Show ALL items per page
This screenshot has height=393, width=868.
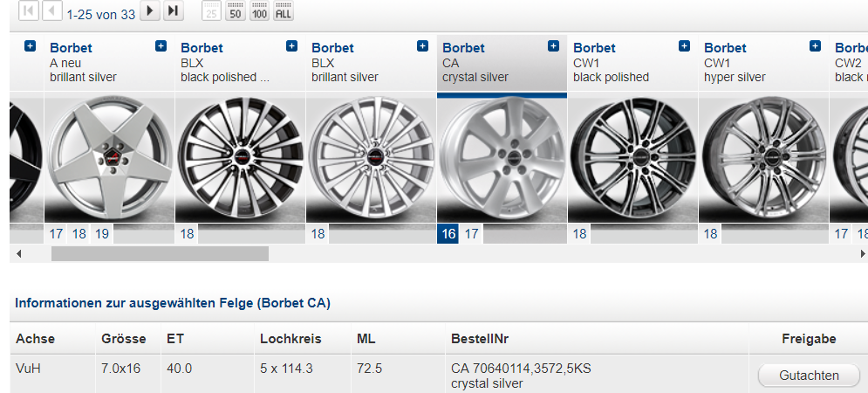(283, 10)
